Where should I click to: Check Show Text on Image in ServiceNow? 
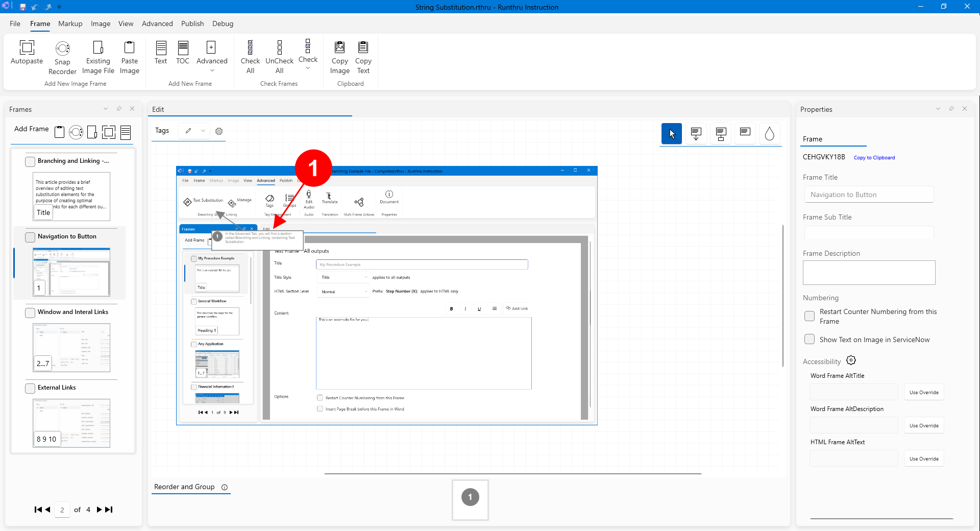coord(810,340)
